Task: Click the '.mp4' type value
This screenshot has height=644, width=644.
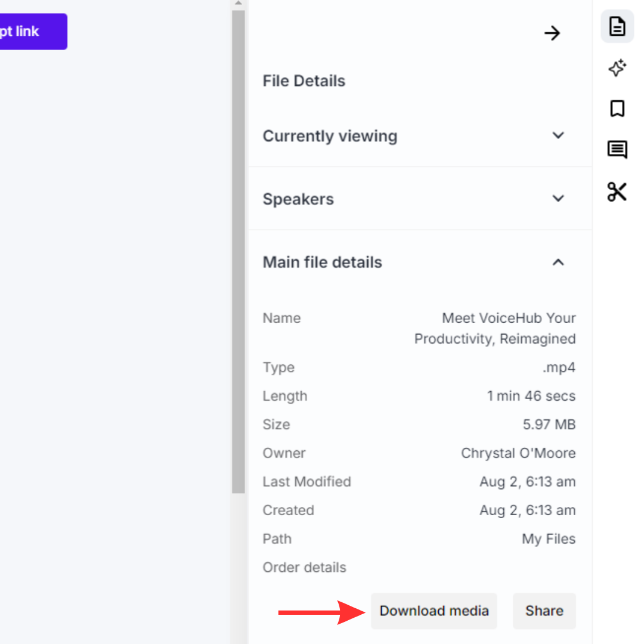Action: (x=559, y=367)
